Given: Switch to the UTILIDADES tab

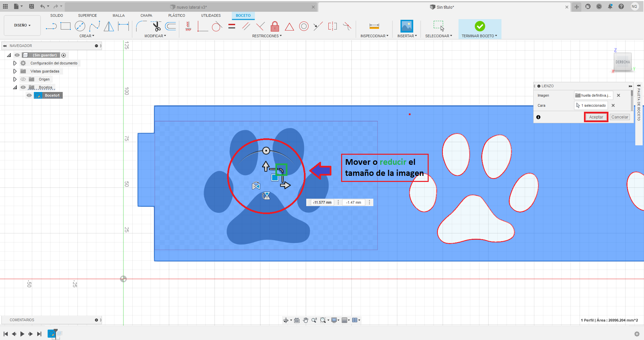Looking at the screenshot, I should point(211,15).
